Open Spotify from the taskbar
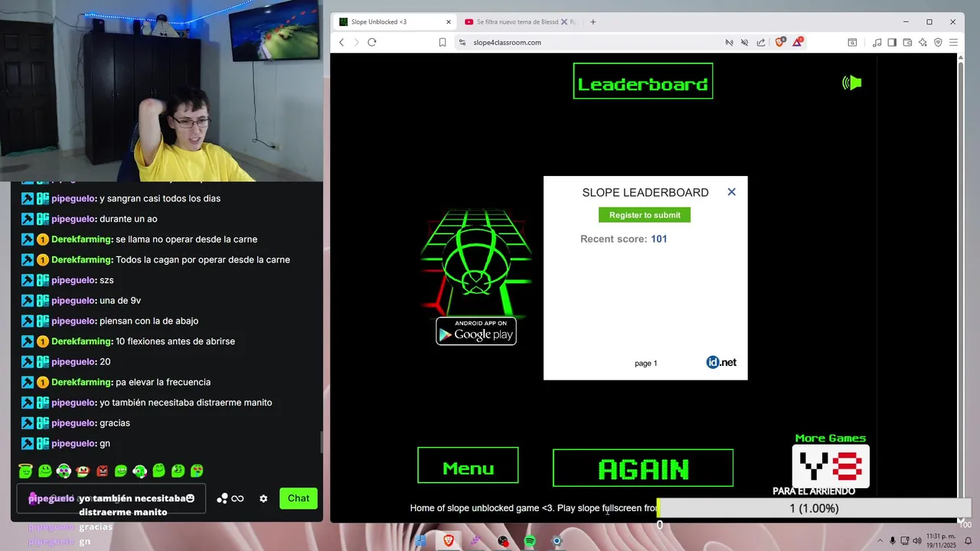Screen dimensions: 980x551 (x=530, y=541)
